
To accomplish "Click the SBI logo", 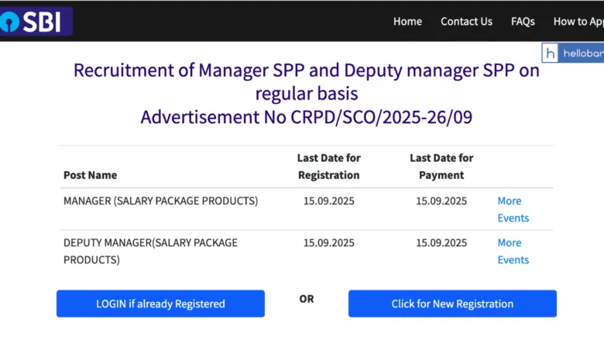I will [x=36, y=21].
